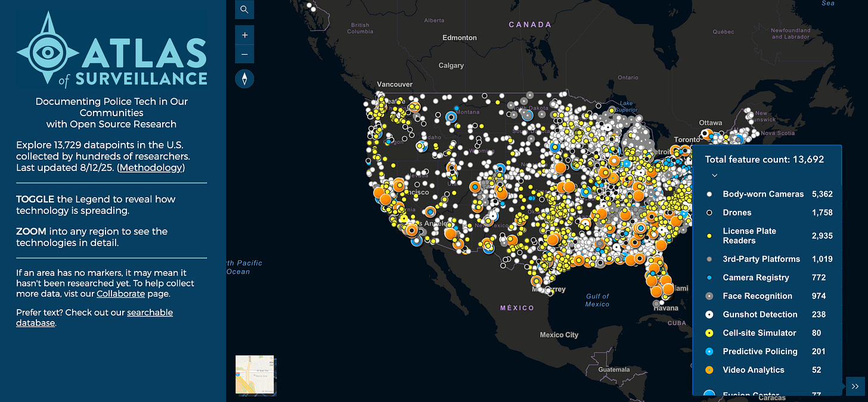Reset map orientation with the compass

pos(244,79)
